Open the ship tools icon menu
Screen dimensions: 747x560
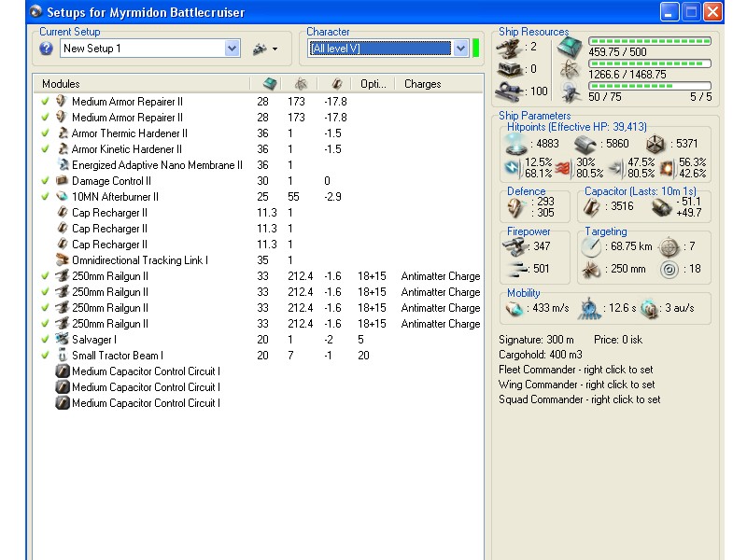tap(264, 49)
